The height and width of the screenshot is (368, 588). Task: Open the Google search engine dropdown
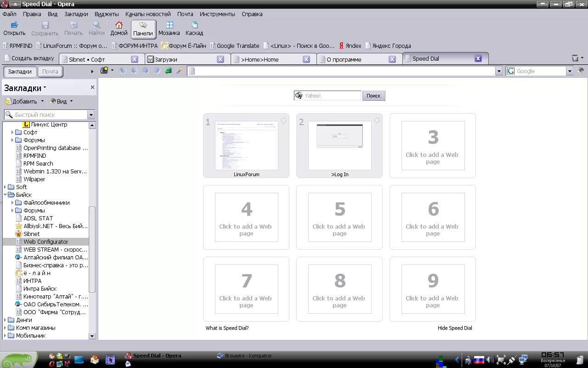(x=570, y=71)
